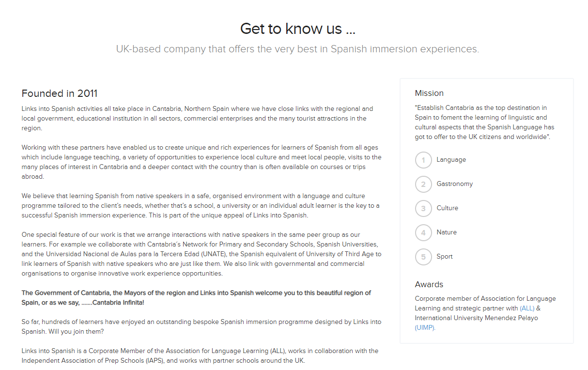The height and width of the screenshot is (370, 588).
Task: Click the number 2 circle icon
Action: (x=423, y=184)
